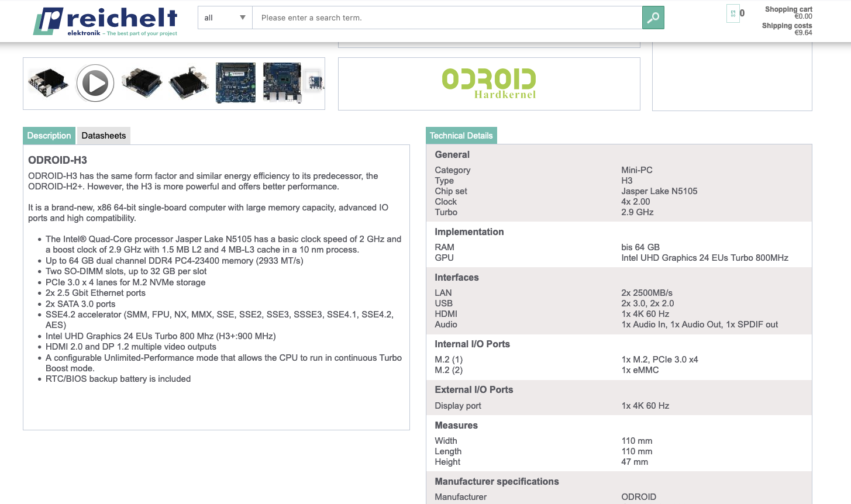Click the Chip set value "Jasper Lake N5105"

pyautogui.click(x=659, y=191)
